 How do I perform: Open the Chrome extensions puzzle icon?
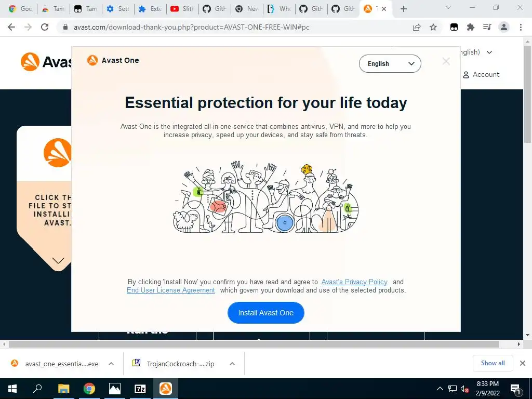click(x=470, y=27)
